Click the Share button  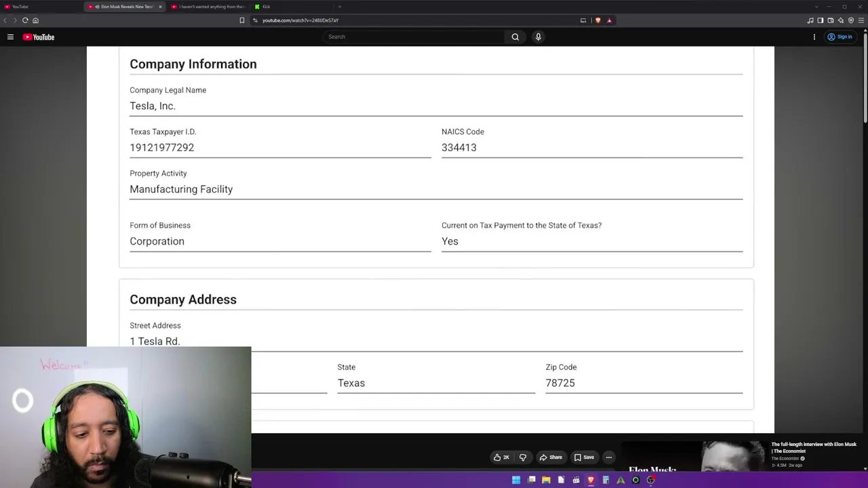(551, 457)
